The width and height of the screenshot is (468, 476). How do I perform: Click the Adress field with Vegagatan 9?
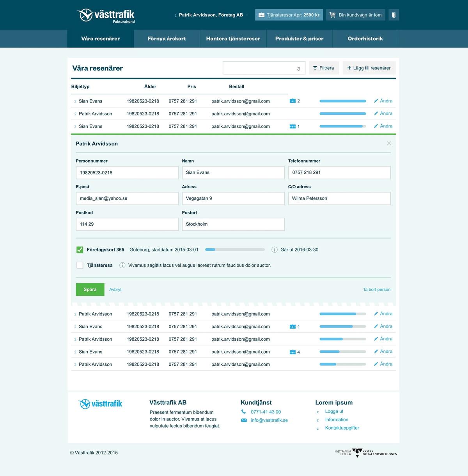point(233,198)
